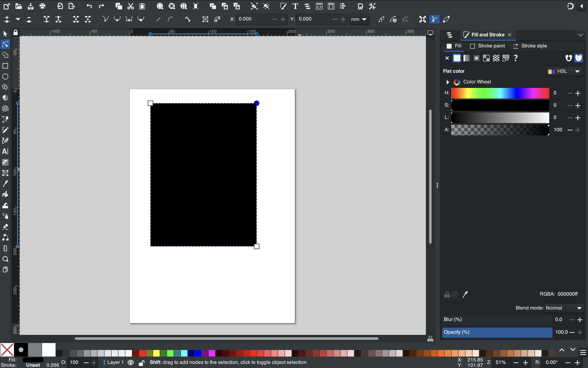Select the Pencil freehand tool
Screen dimensions: 588x368
pos(5,130)
